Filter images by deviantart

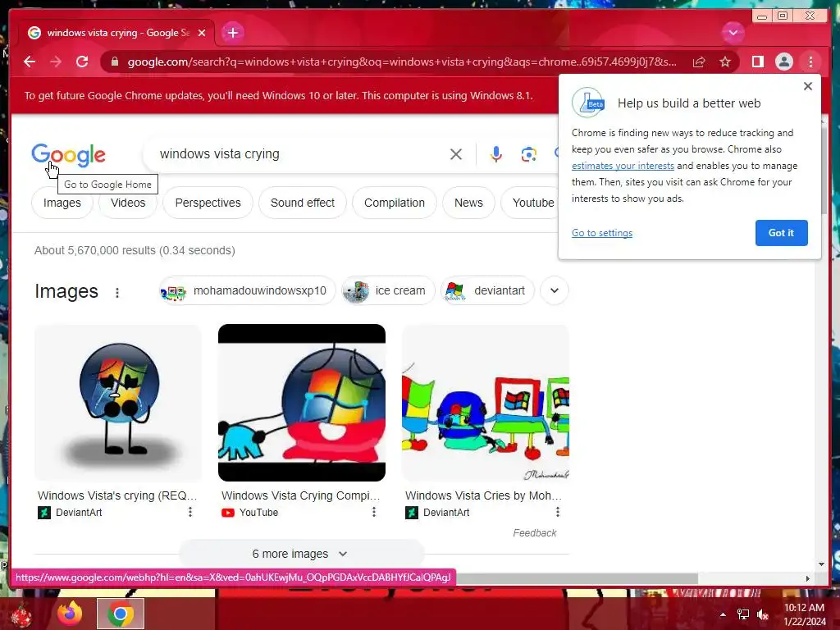click(x=487, y=290)
